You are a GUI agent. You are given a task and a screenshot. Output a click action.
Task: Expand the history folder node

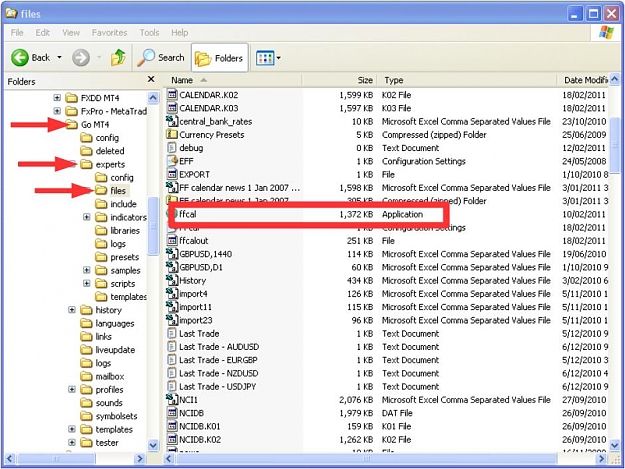72,310
